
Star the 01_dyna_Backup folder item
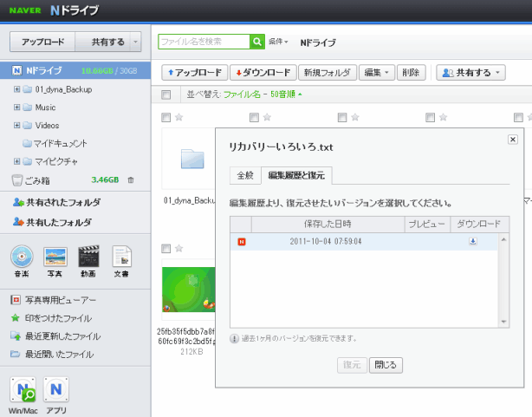coord(178,118)
